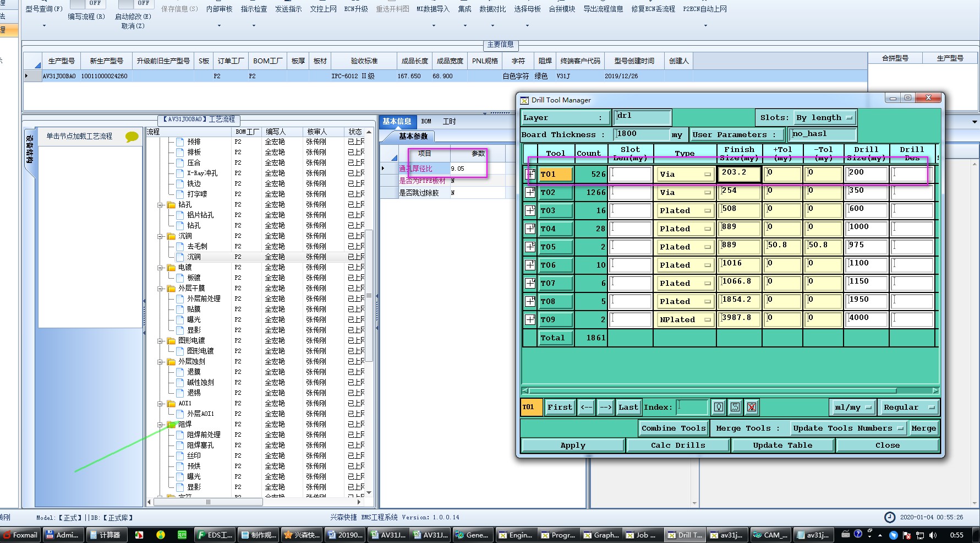Open the T03 Type Plated dropdown
The width and height of the screenshot is (980, 543).
[x=685, y=211]
